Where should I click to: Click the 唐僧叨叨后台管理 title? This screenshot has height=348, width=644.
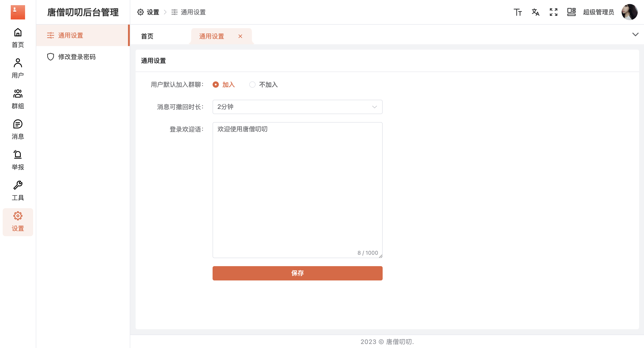click(x=83, y=12)
